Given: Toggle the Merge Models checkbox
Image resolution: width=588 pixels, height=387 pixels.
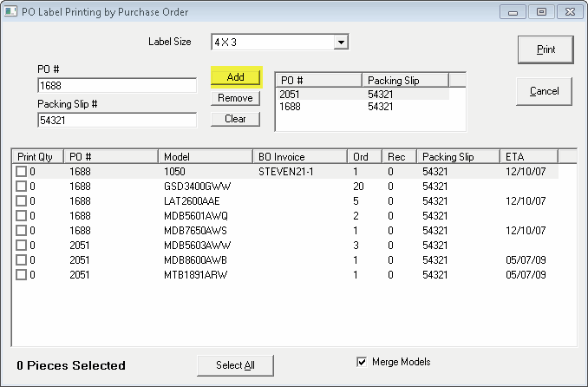Looking at the screenshot, I should point(362,362).
